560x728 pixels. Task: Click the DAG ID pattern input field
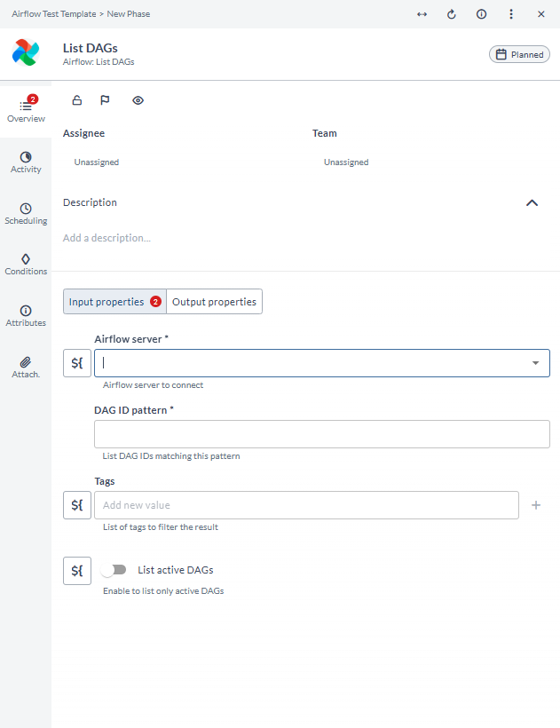click(322, 434)
